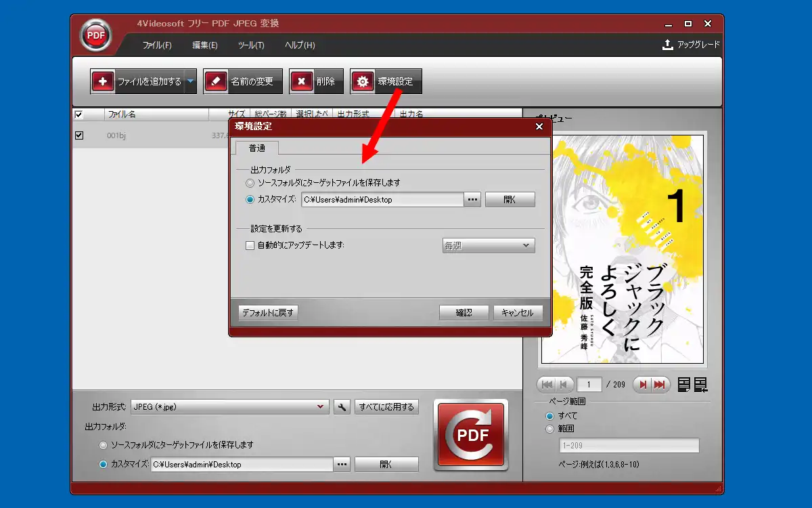812x508 pixels.
Task: Click ファイル名 column header
Action: (122, 114)
